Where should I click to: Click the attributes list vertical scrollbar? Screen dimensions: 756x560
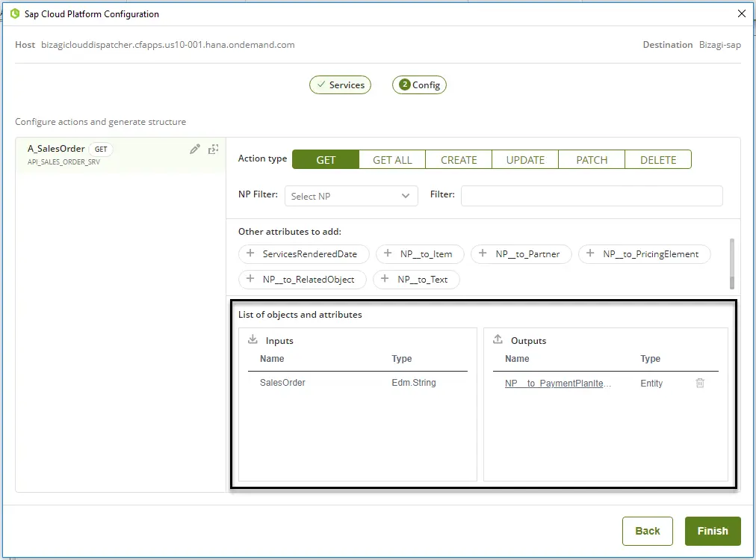pyautogui.click(x=732, y=263)
